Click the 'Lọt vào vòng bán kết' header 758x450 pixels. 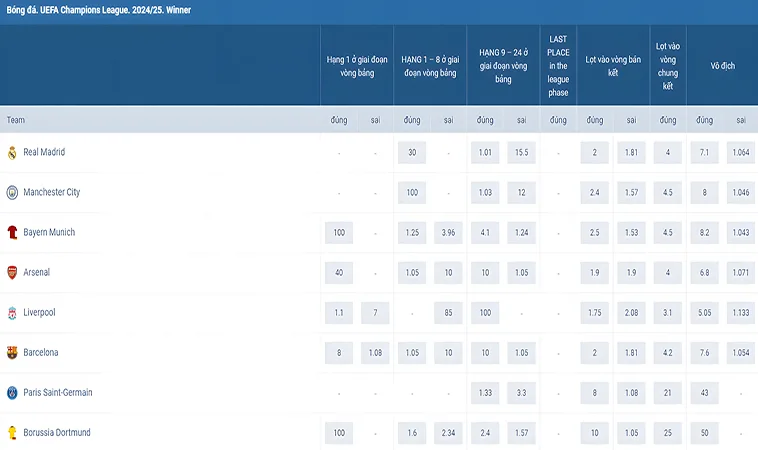[613, 66]
